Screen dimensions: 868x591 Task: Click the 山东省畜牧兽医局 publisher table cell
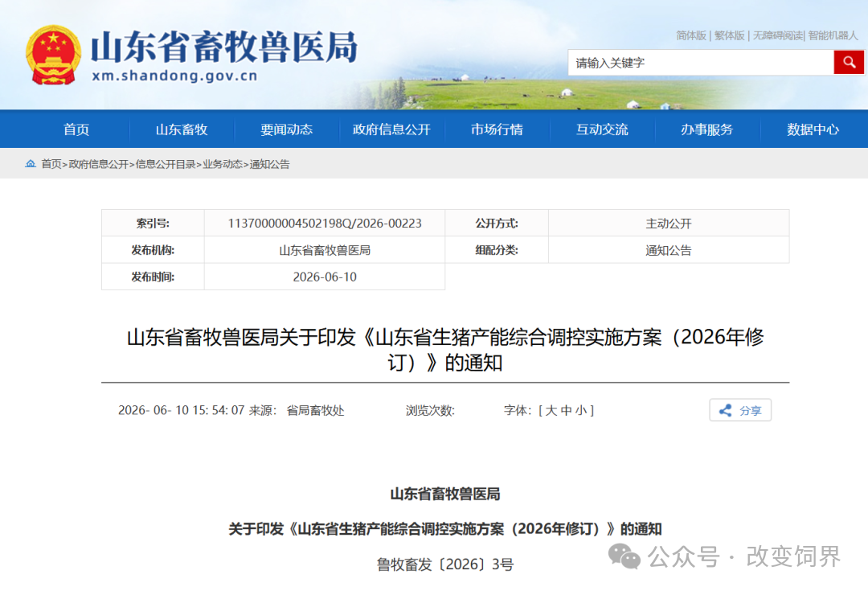(x=325, y=250)
